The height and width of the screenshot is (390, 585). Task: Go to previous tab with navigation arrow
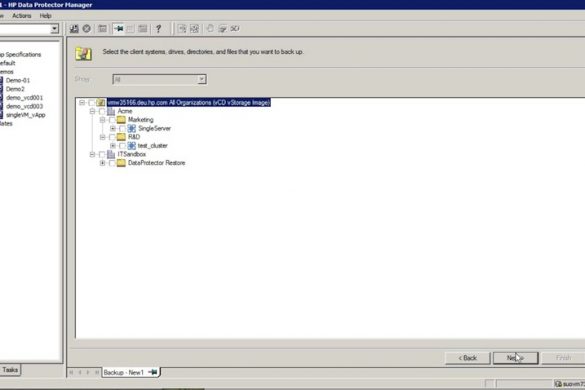pos(80,372)
